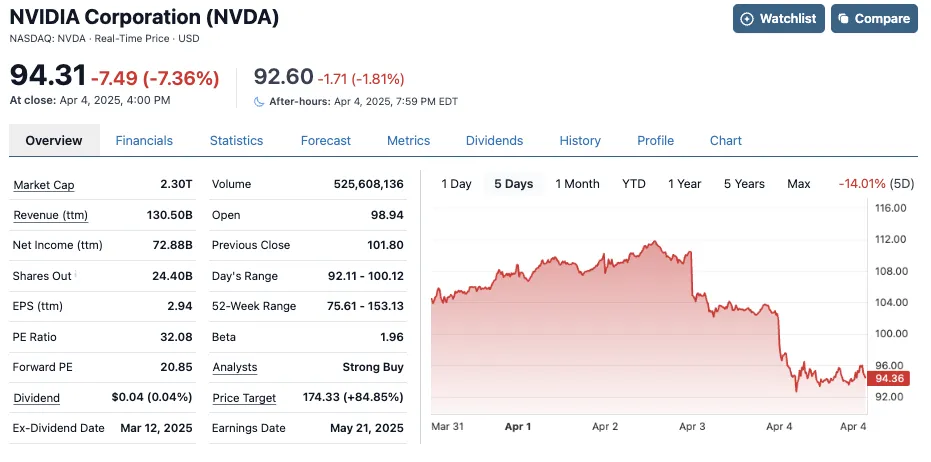
Task: Open the Market Cap link
Action: (x=43, y=185)
